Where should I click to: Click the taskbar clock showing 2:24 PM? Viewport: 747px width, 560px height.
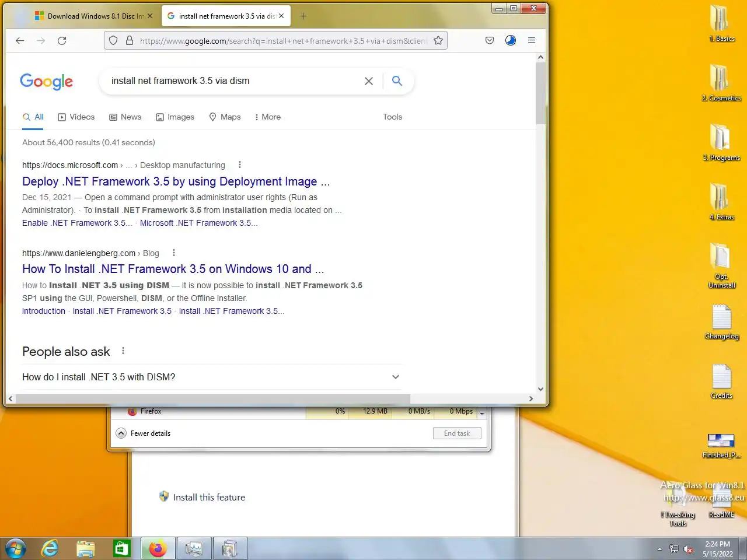(717, 549)
